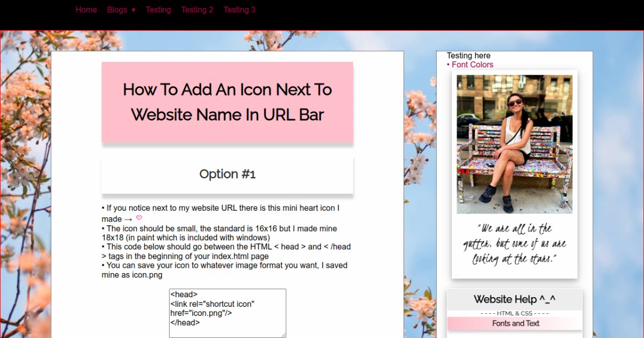Open the Testing nav link
The image size is (644, 338).
[158, 10]
